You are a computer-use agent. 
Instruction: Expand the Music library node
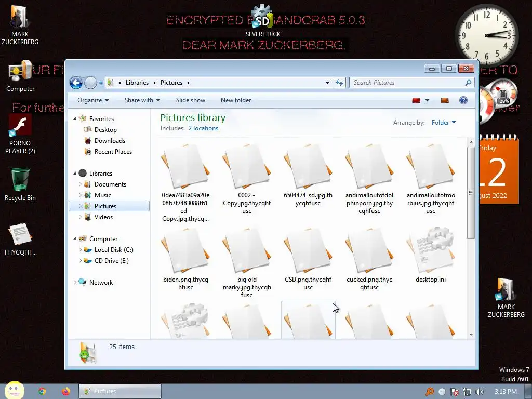tap(80, 195)
